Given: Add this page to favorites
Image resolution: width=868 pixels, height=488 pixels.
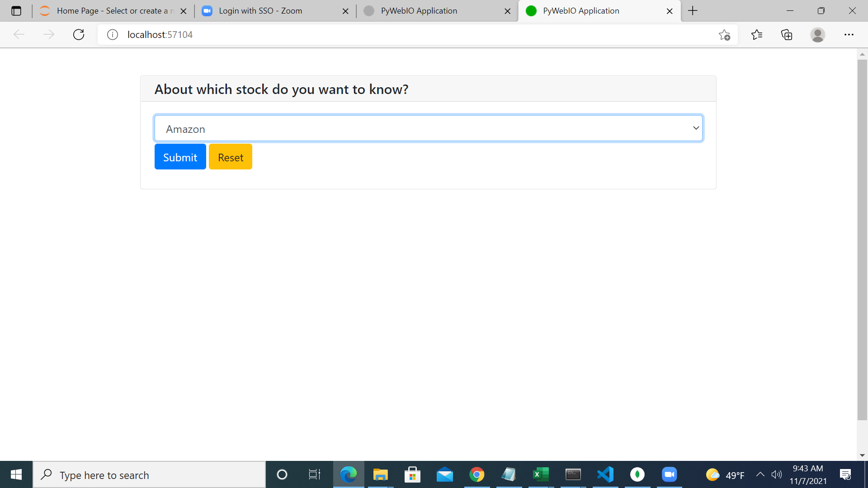Looking at the screenshot, I should 724,35.
